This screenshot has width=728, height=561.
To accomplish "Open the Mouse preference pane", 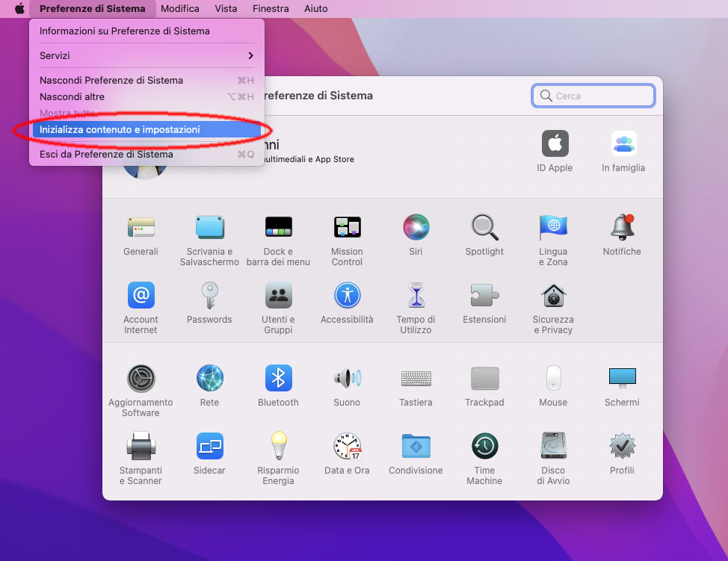I will [x=553, y=378].
